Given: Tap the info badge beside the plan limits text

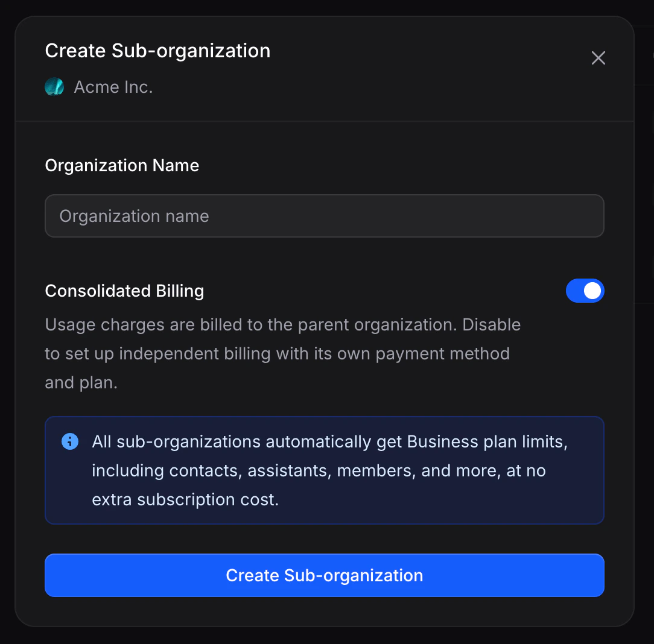Looking at the screenshot, I should 70,441.
